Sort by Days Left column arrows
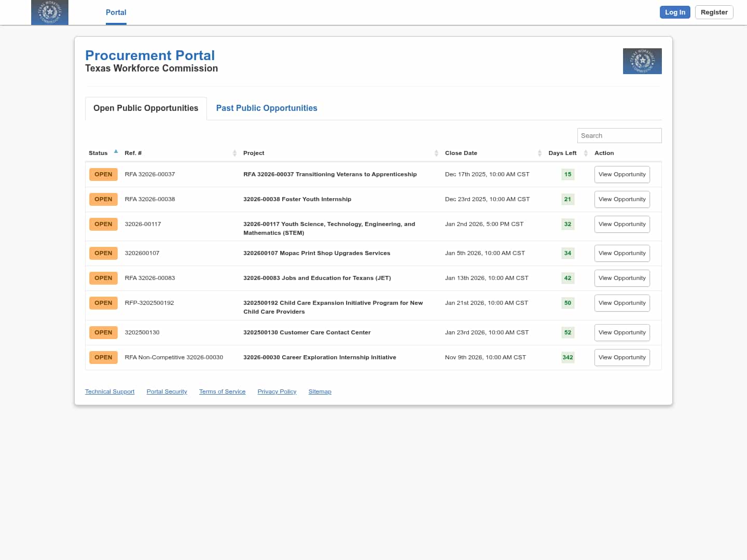Screen dimensions: 747x560 point(586,153)
